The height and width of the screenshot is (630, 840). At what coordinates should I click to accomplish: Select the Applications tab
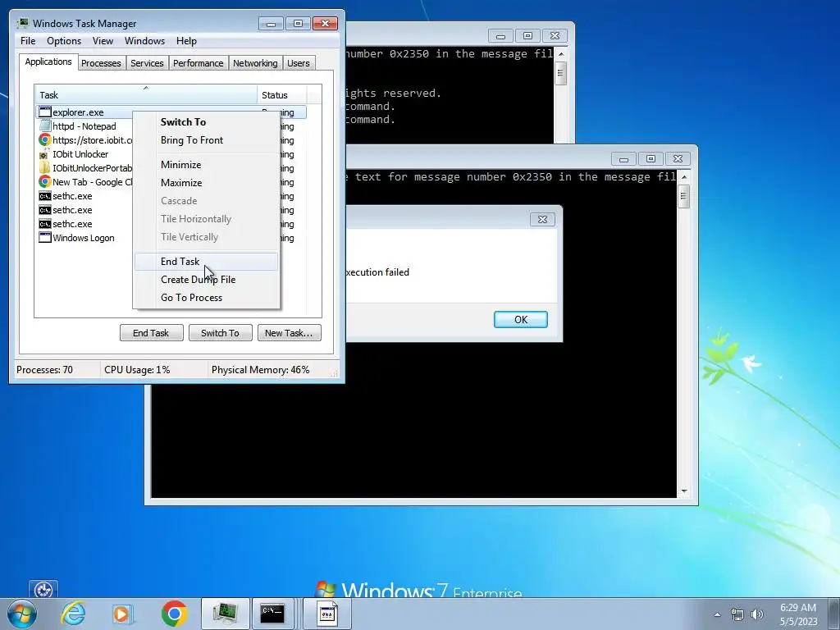[48, 62]
